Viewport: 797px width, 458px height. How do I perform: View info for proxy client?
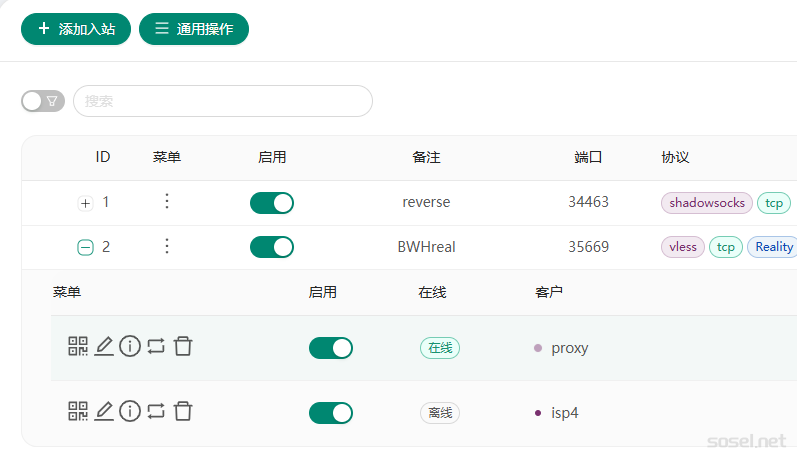click(x=130, y=346)
